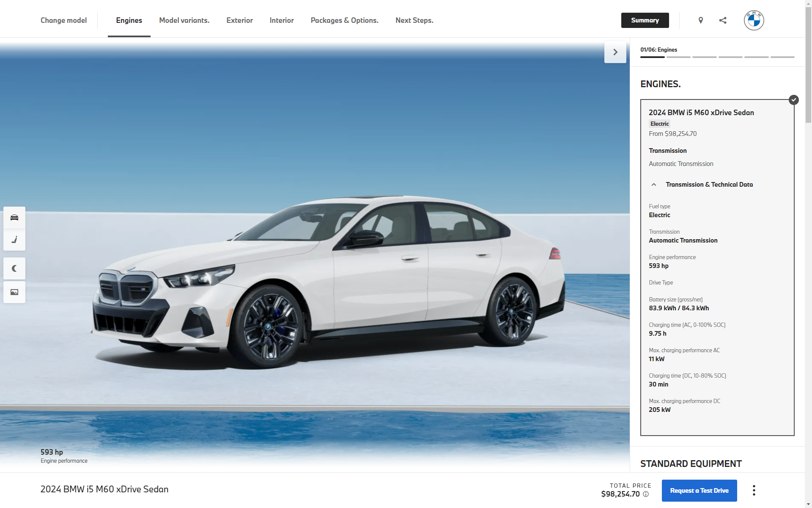Collapse side panel with arrow button
Image resolution: width=812 pixels, height=508 pixels.
coord(615,52)
